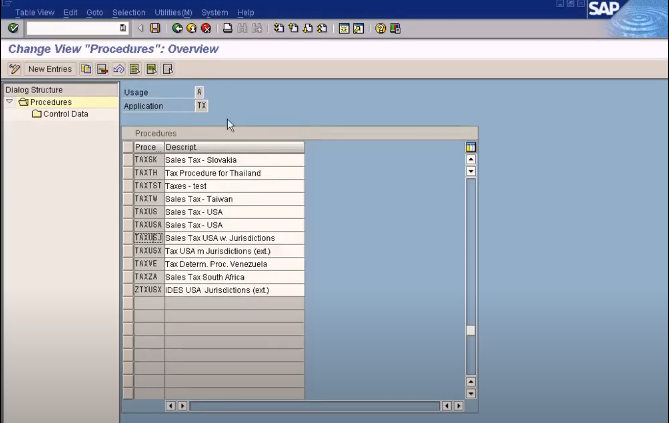Click the Select All icon
The height and width of the screenshot is (423, 669).
pyautogui.click(x=135, y=69)
